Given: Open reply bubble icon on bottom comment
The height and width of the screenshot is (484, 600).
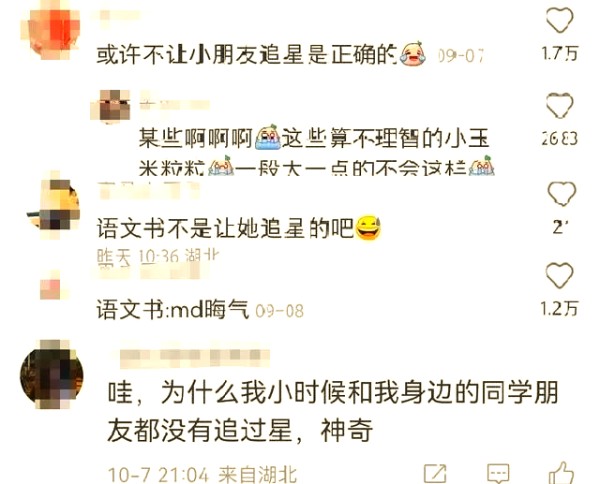Looking at the screenshot, I should pos(498,474).
